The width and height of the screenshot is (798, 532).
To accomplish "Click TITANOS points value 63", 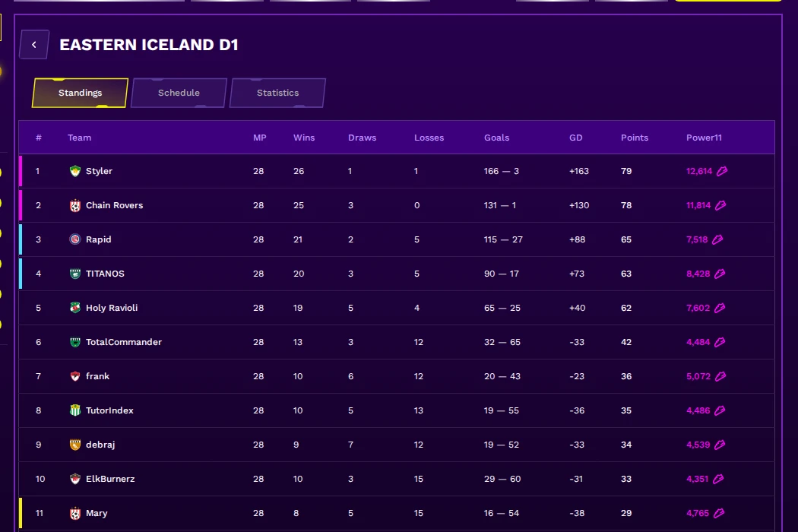I will [x=626, y=274].
